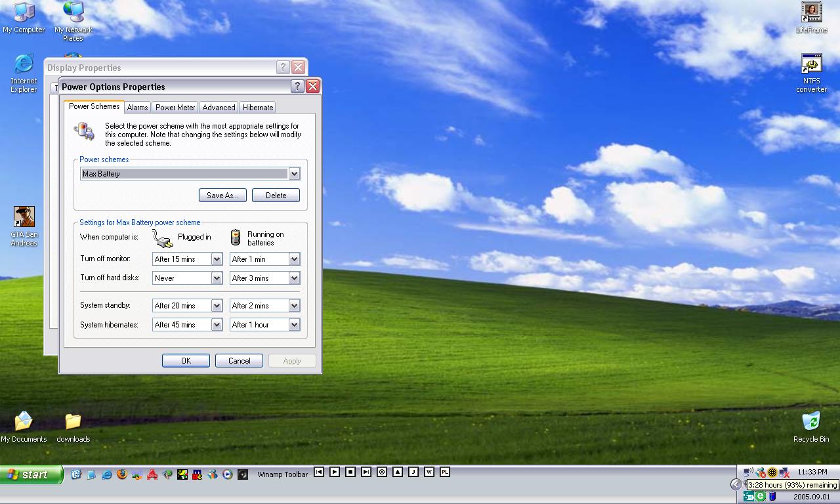The width and height of the screenshot is (840, 504).
Task: Skip to next track on Winamp toolbar
Action: pos(366,472)
